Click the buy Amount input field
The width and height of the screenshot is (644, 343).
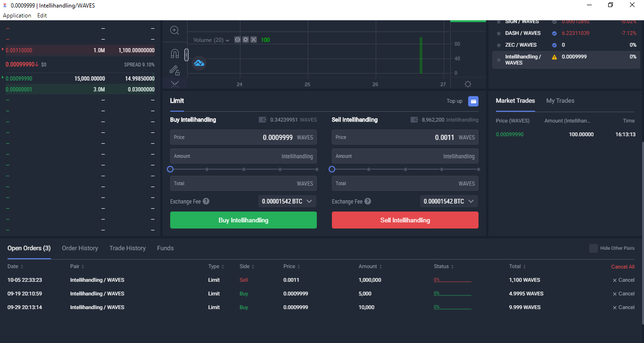[243, 156]
